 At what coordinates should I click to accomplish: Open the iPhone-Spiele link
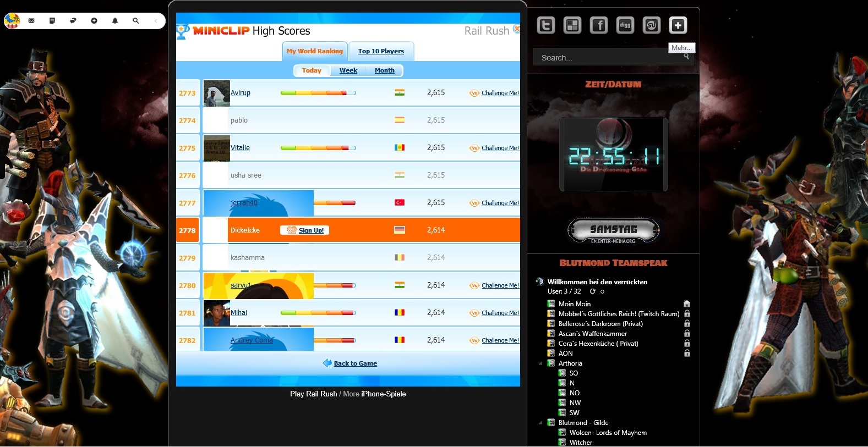point(383,394)
